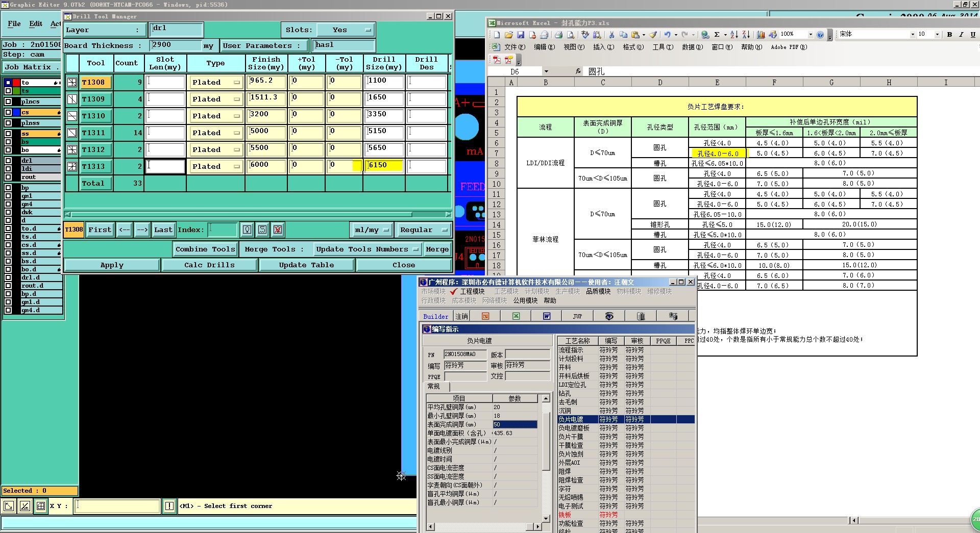Click Word icon in Builder toolbar
This screenshot has width=980, height=533.
point(547,316)
